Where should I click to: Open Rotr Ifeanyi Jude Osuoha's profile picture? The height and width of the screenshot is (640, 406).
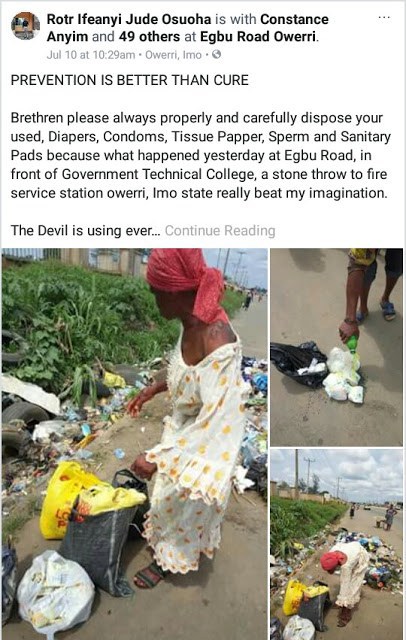(26, 26)
